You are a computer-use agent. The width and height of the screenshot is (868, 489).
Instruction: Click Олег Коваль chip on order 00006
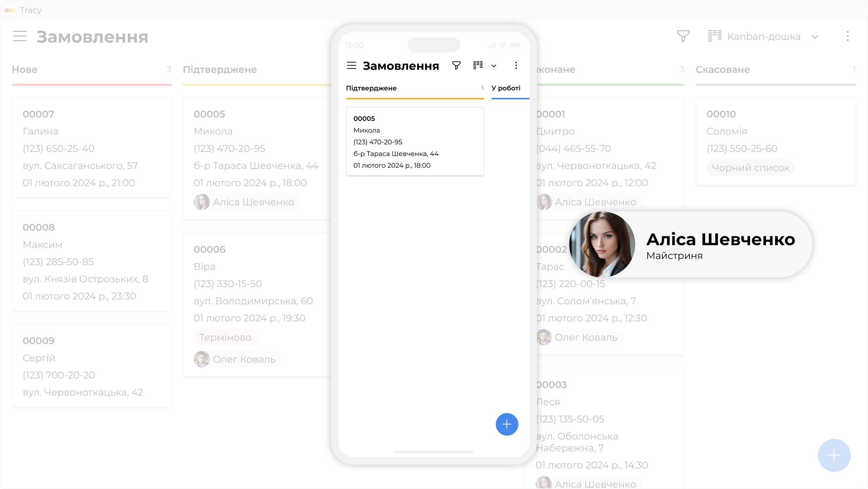(237, 359)
